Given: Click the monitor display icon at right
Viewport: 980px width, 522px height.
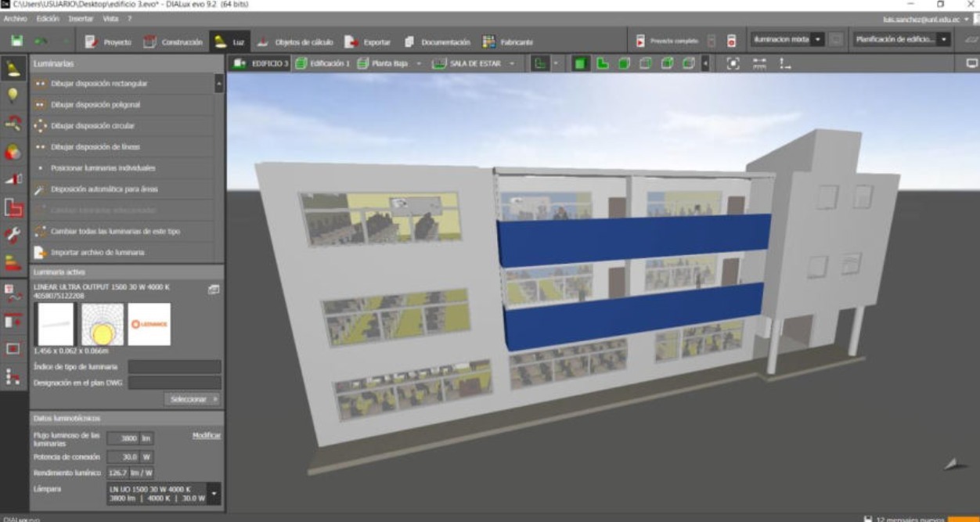Looking at the screenshot, I should [971, 63].
